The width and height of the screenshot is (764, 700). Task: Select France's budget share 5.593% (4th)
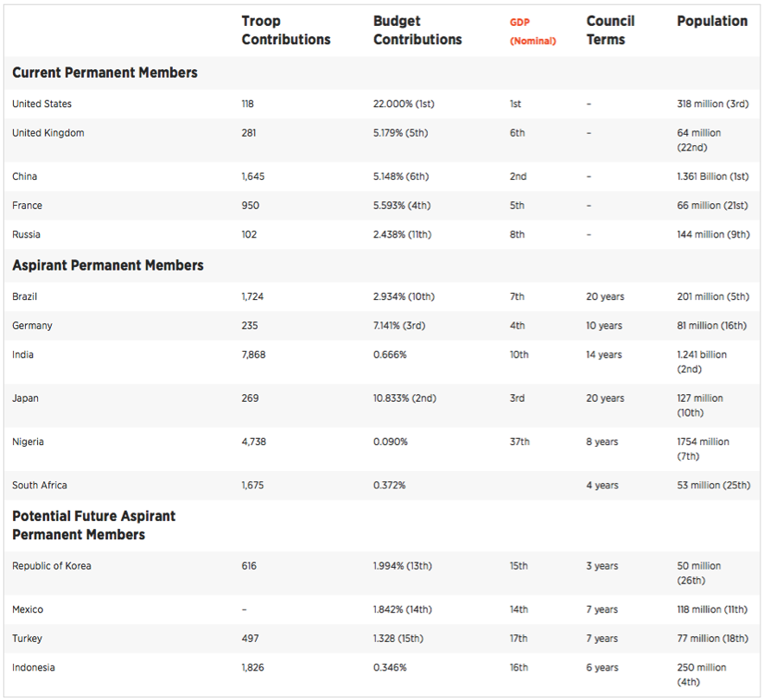402,206
